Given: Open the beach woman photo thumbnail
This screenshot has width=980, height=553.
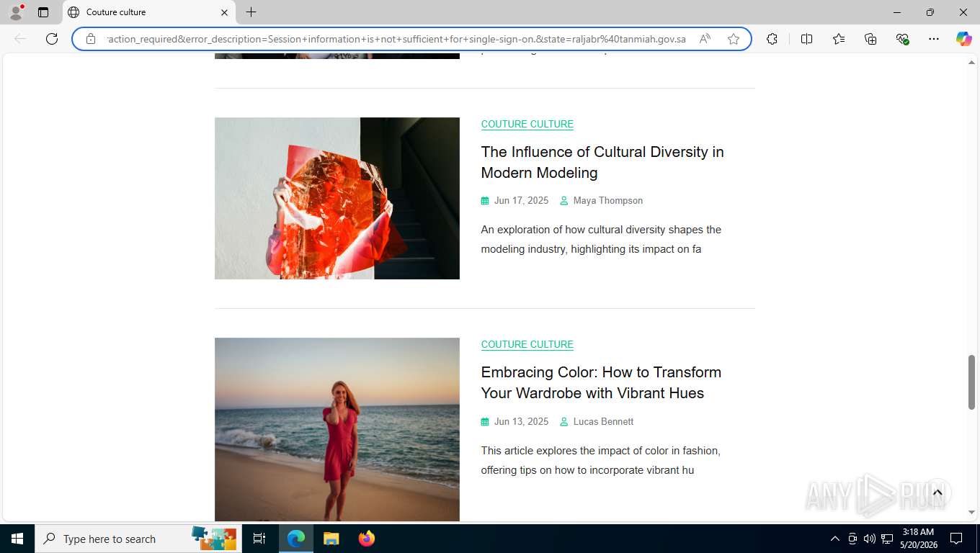Looking at the screenshot, I should tap(337, 429).
